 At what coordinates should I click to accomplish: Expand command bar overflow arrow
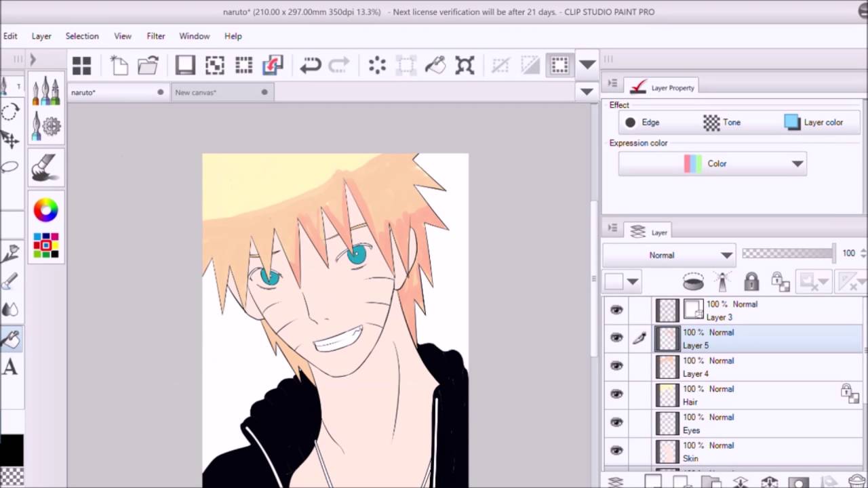(587, 65)
